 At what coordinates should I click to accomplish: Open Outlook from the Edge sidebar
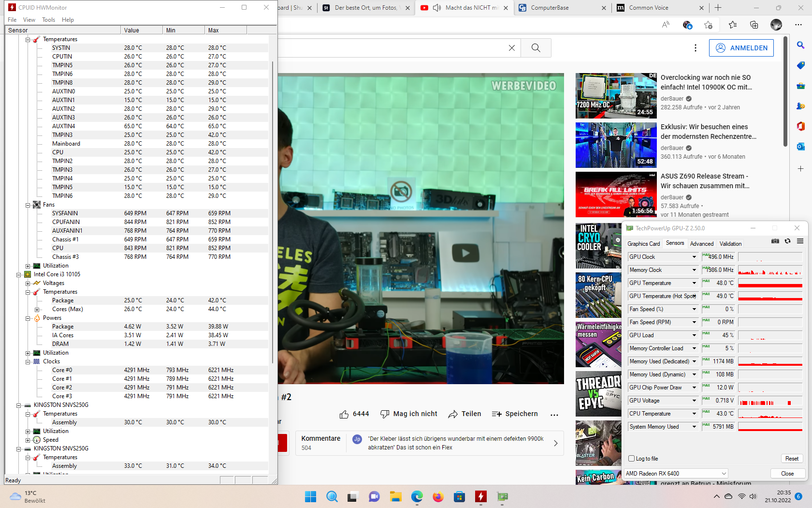(800, 147)
